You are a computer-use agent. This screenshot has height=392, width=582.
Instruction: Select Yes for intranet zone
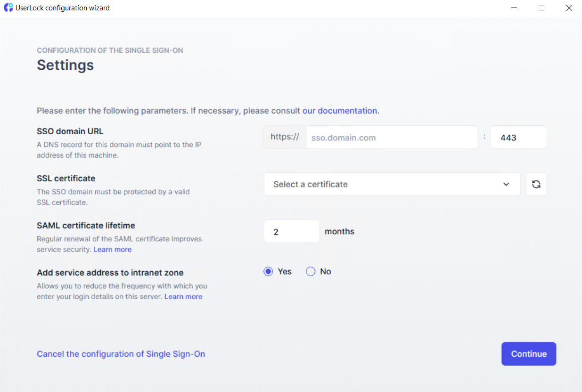point(268,271)
